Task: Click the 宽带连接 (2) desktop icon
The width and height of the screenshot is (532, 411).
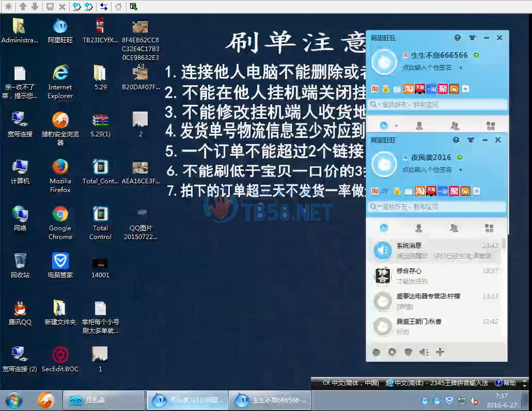Action: point(20,359)
